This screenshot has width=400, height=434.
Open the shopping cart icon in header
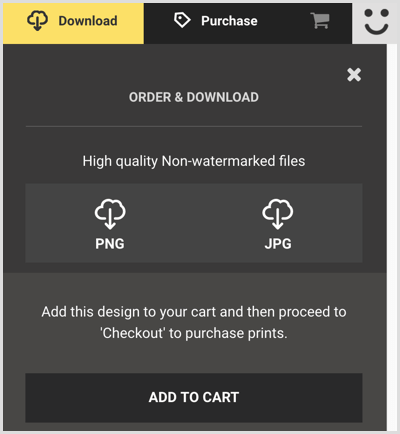pos(320,21)
